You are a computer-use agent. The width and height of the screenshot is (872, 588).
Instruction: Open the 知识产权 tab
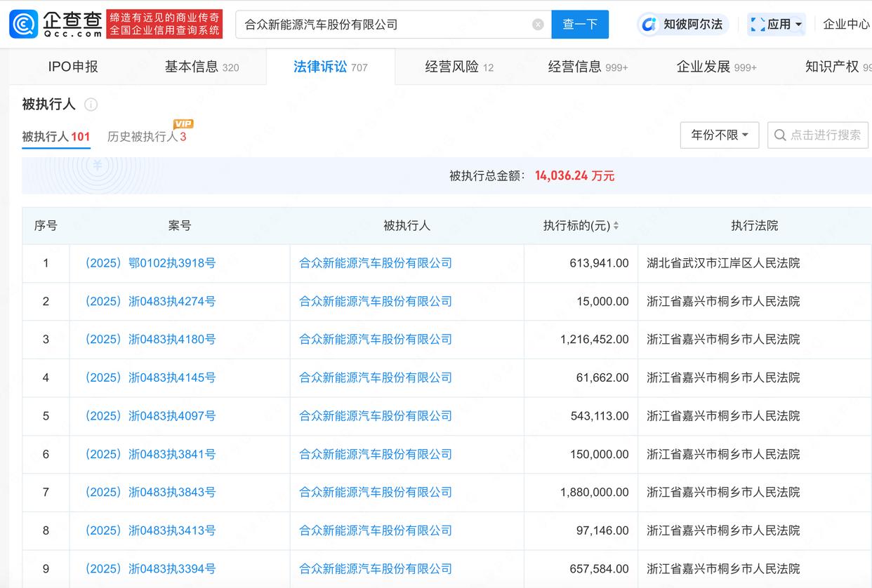click(838, 67)
